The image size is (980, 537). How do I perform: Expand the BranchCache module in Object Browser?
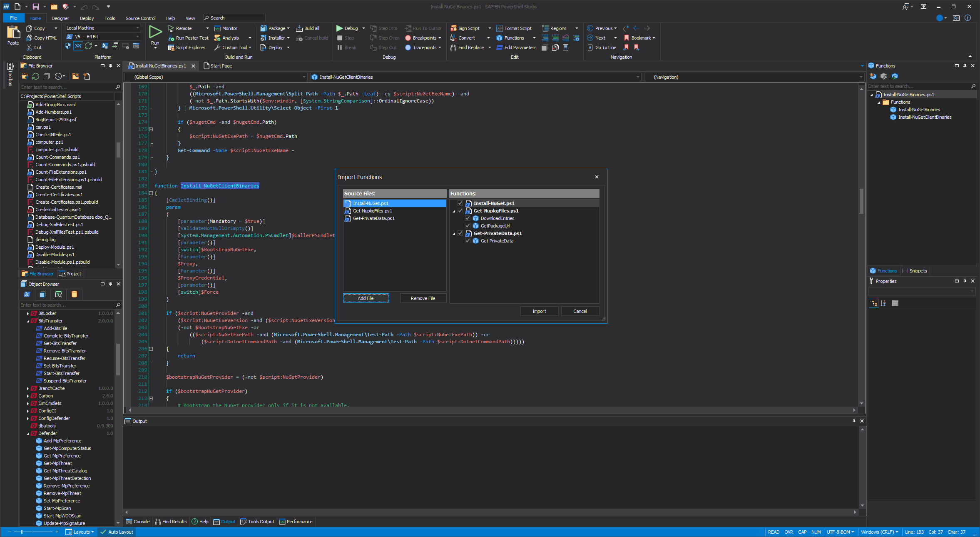point(28,388)
